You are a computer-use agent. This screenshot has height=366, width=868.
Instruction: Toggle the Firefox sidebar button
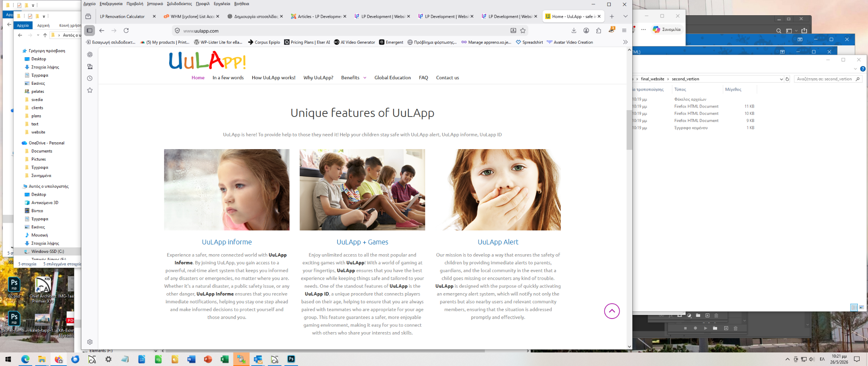pos(89,30)
